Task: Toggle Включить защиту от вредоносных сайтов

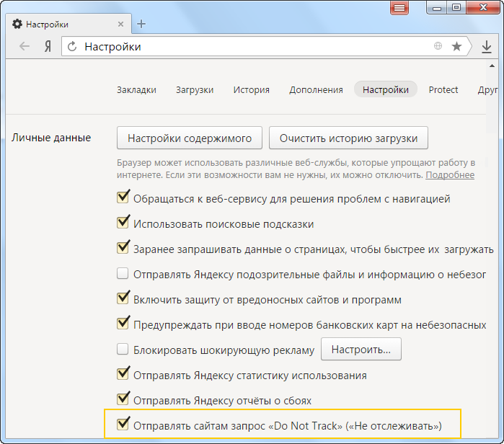Action: point(123,298)
